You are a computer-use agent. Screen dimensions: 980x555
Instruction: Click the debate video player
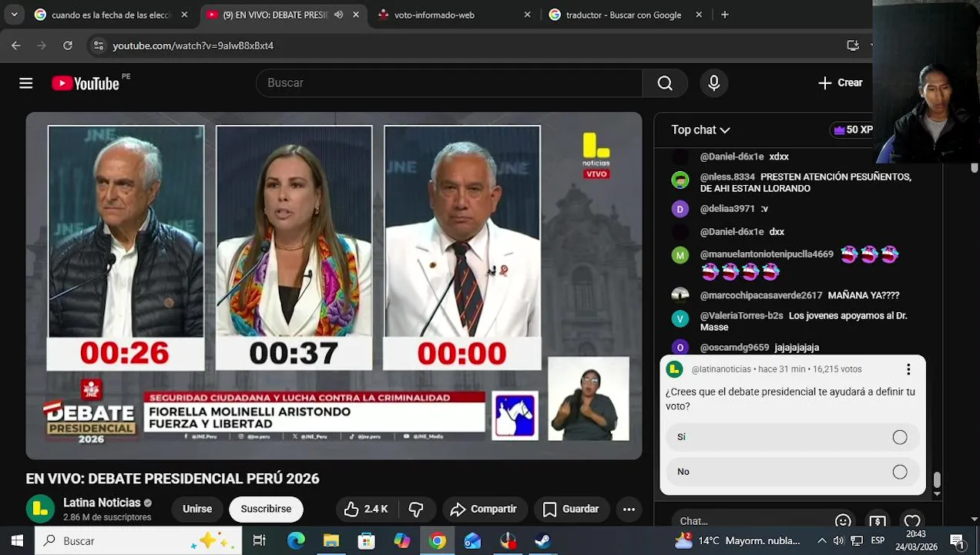(x=334, y=286)
